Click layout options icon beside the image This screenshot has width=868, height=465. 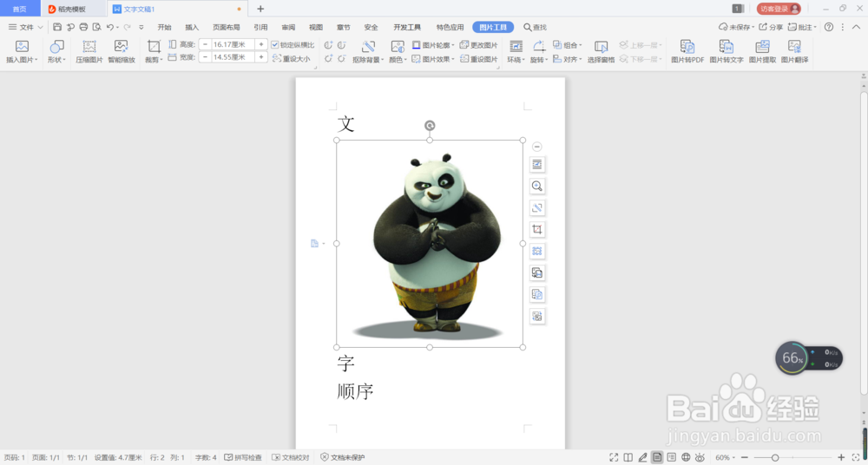(537, 165)
